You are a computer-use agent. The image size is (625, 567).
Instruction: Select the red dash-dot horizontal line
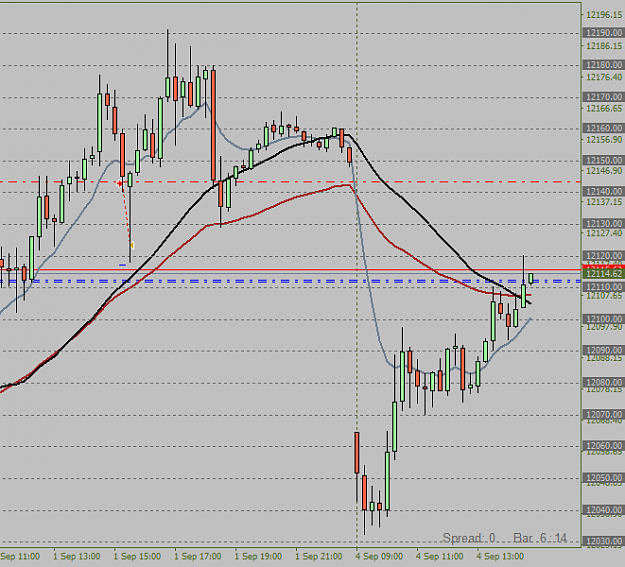pyautogui.click(x=290, y=182)
